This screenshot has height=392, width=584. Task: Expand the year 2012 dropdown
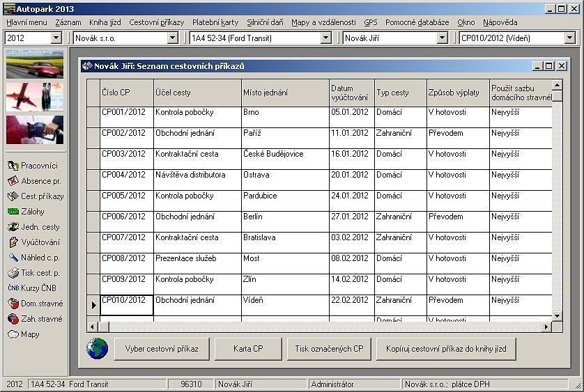(56, 38)
